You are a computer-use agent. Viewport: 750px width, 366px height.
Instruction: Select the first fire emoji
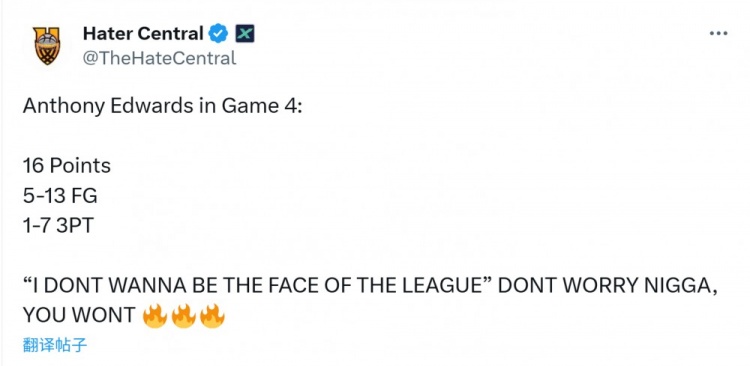(155, 316)
